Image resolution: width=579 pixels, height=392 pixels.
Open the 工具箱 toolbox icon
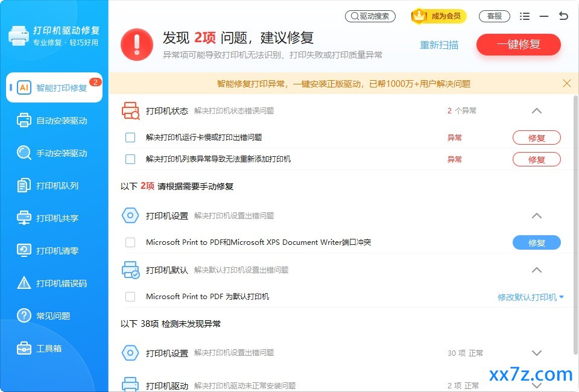tap(24, 348)
